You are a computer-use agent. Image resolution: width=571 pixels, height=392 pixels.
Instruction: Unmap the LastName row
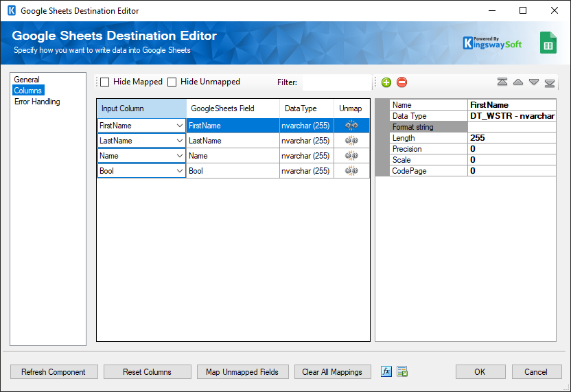coord(351,141)
